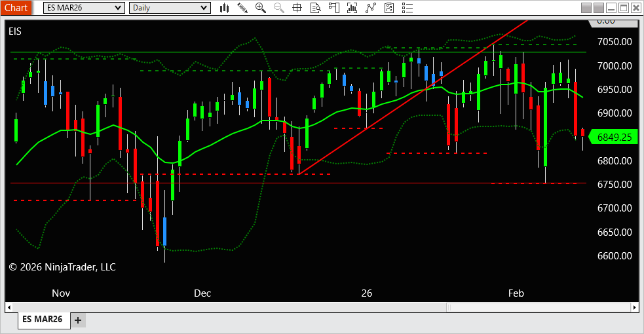644x334 pixels.
Task: Click the greyed zoom out magnifier icon
Action: pos(279,8)
